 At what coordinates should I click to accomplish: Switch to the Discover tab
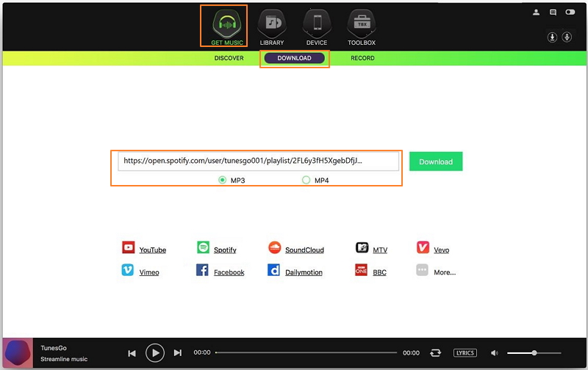229,58
